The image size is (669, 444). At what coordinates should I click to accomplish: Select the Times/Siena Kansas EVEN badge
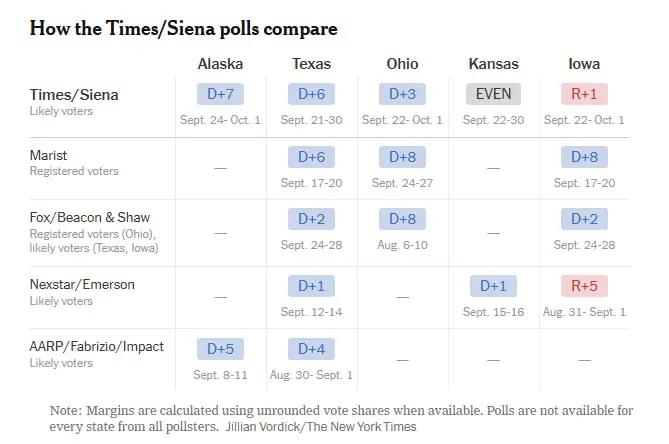click(493, 94)
